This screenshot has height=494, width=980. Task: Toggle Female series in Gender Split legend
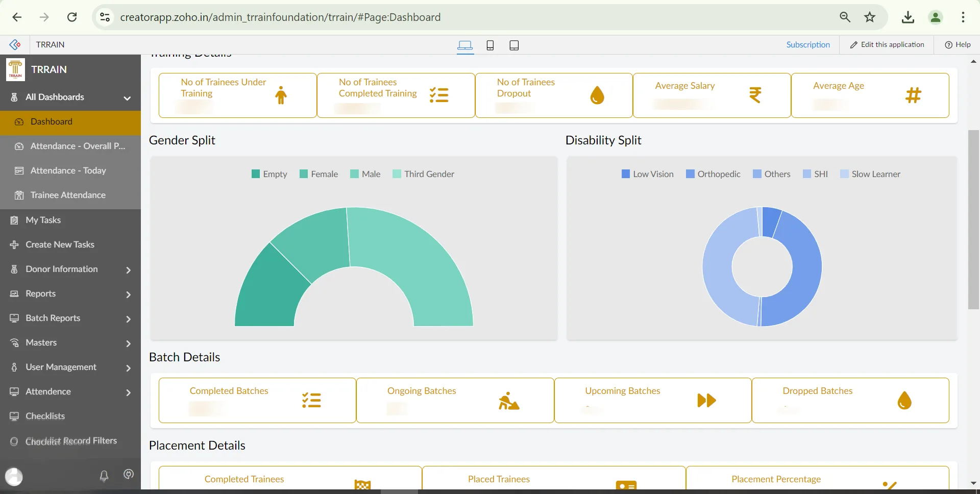(318, 174)
